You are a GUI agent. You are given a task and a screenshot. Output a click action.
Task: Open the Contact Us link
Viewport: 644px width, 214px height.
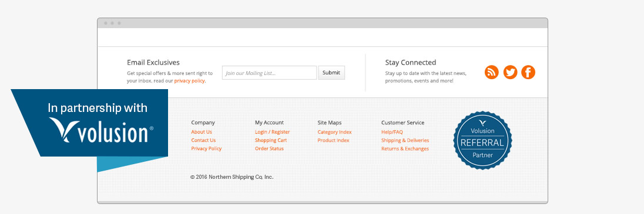203,140
